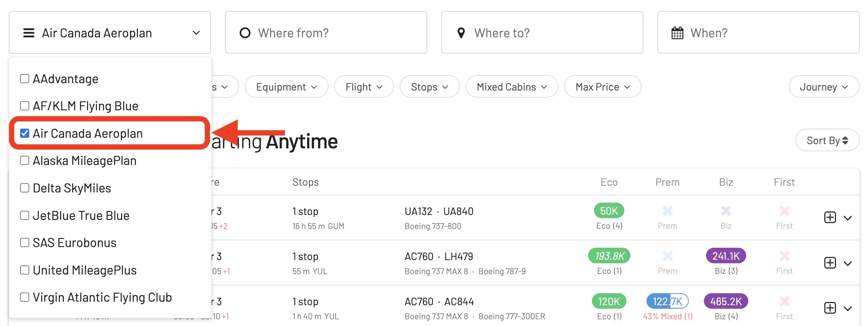Open the Flight filter dropdown

click(364, 87)
